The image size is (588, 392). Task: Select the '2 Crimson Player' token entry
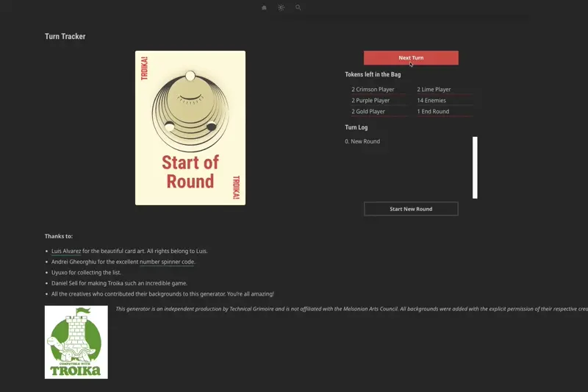(373, 89)
